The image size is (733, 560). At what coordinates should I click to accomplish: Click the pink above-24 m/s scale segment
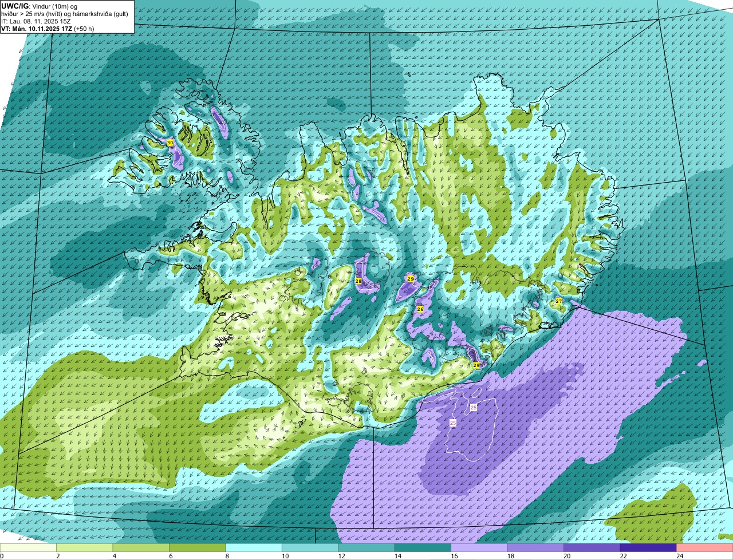[705, 547]
